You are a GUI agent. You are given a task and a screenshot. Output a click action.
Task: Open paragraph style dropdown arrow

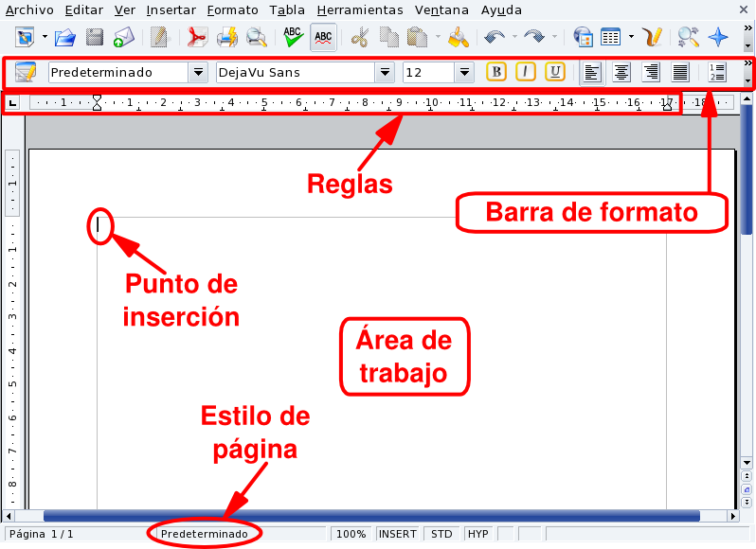point(198,73)
